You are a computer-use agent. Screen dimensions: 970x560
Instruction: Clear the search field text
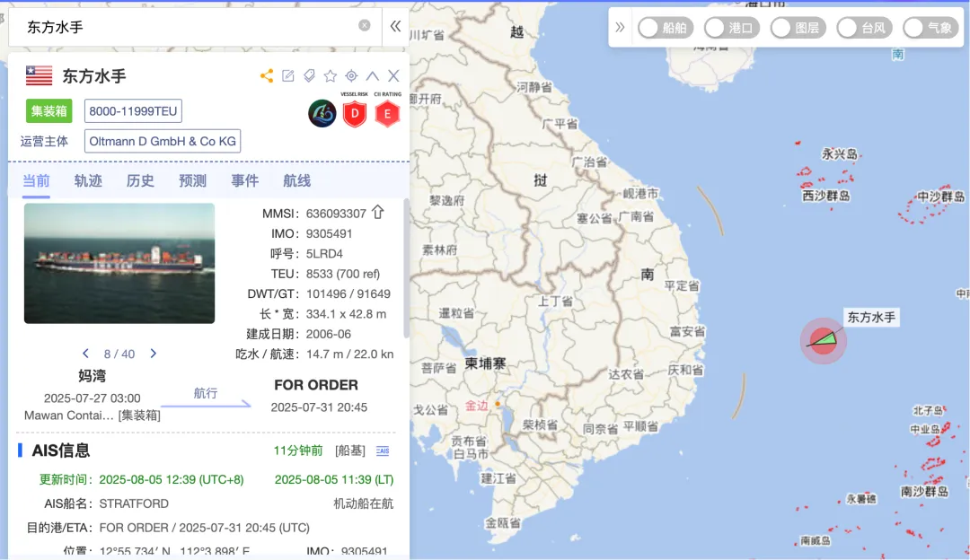coord(365,25)
